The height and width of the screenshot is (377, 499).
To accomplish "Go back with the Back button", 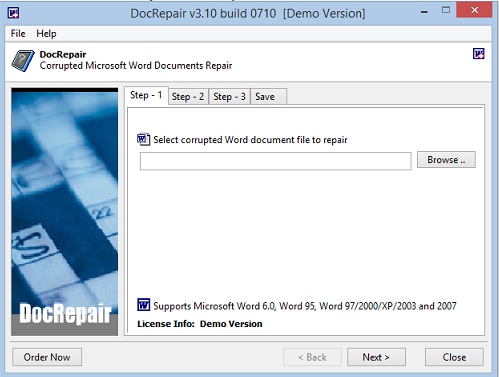I will (312, 357).
